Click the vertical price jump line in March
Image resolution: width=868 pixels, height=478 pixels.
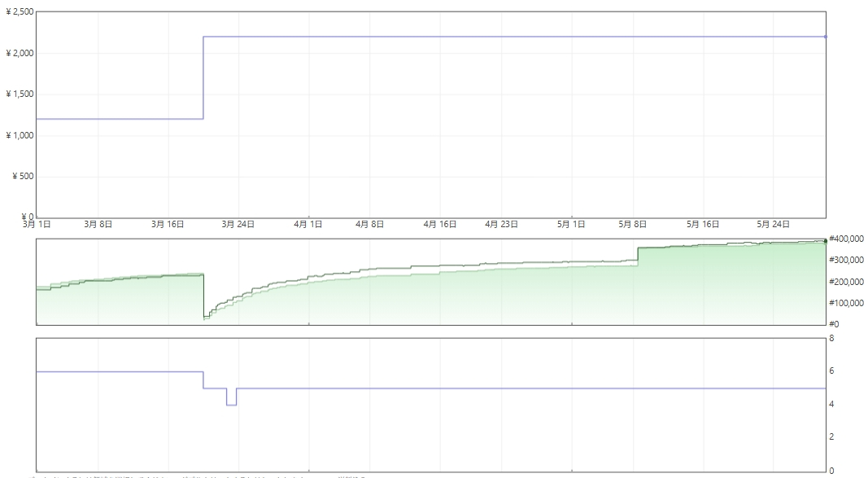click(203, 77)
